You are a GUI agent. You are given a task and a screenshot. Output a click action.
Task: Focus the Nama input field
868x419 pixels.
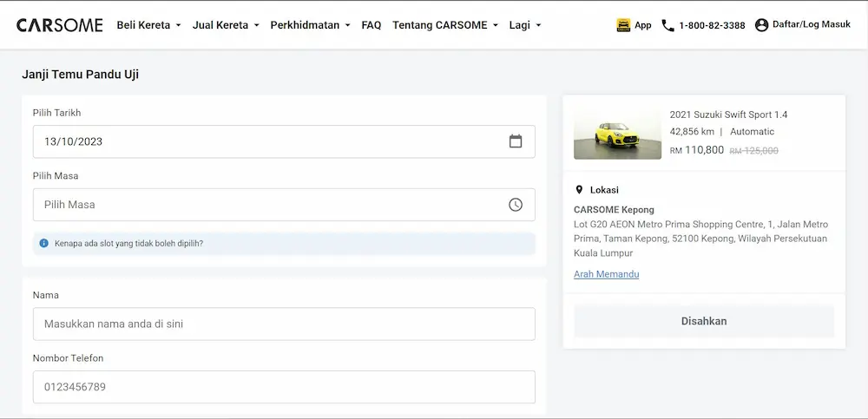(x=284, y=324)
